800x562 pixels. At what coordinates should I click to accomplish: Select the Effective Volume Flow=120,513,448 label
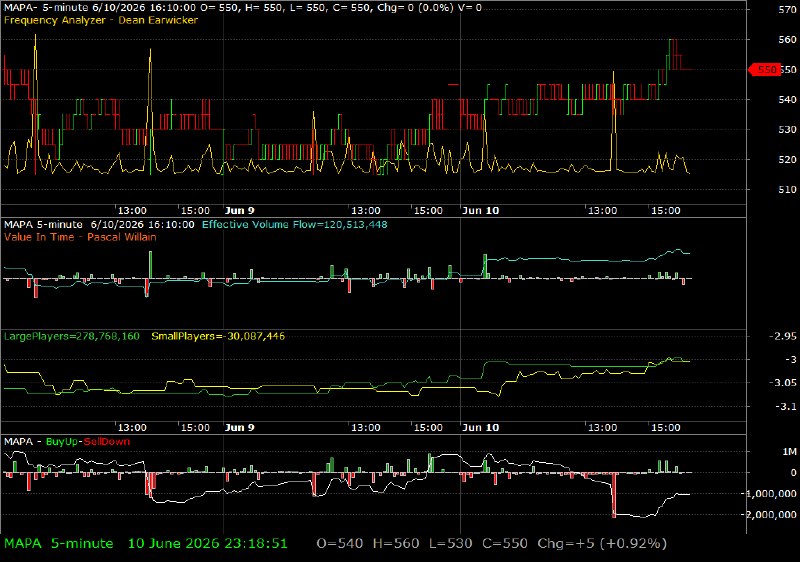click(294, 224)
